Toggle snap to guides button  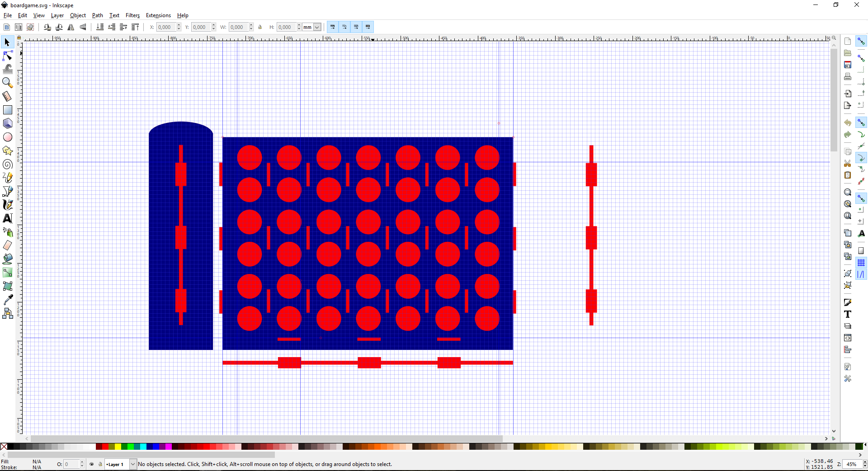pyautogui.click(x=861, y=274)
